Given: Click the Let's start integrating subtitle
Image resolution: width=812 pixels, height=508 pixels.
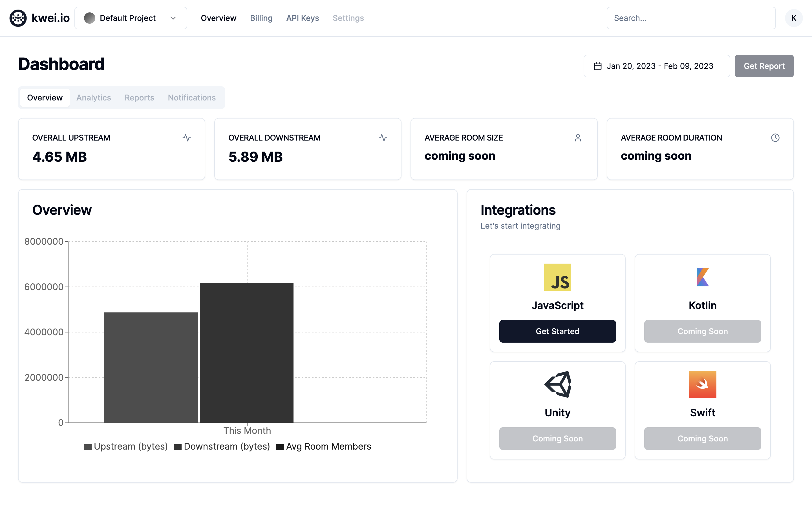Looking at the screenshot, I should pyautogui.click(x=520, y=226).
